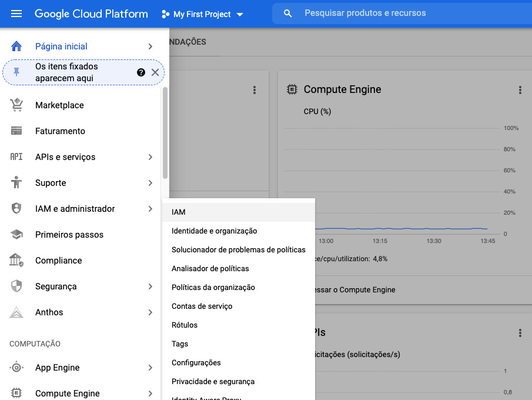Expand the App Engine submenu arrow

(150, 368)
